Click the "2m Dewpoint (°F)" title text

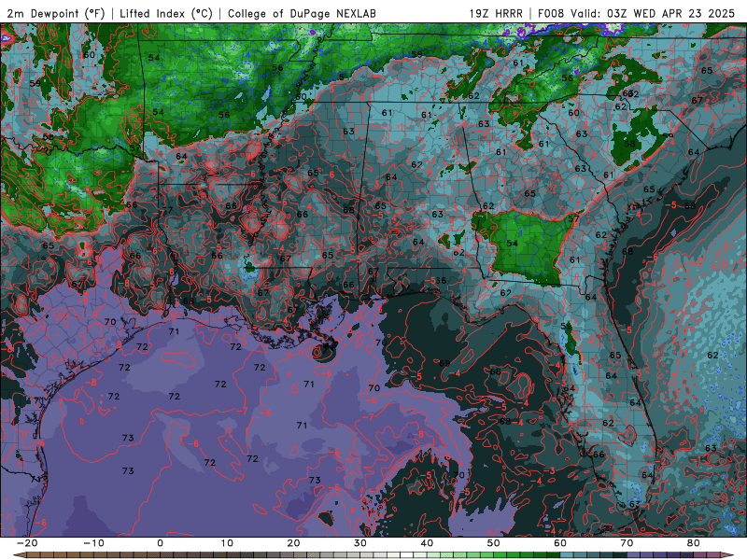point(56,13)
